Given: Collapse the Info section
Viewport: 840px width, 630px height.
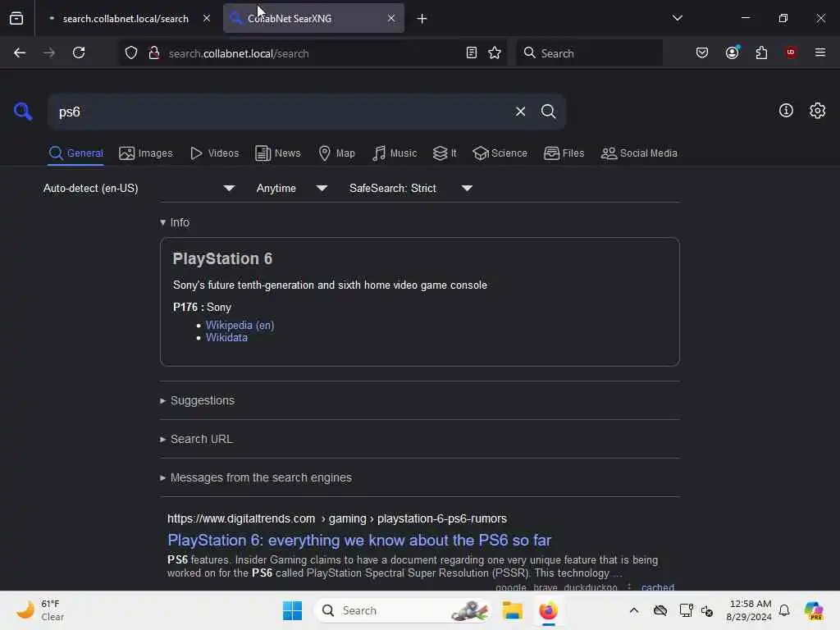Looking at the screenshot, I should tap(175, 222).
